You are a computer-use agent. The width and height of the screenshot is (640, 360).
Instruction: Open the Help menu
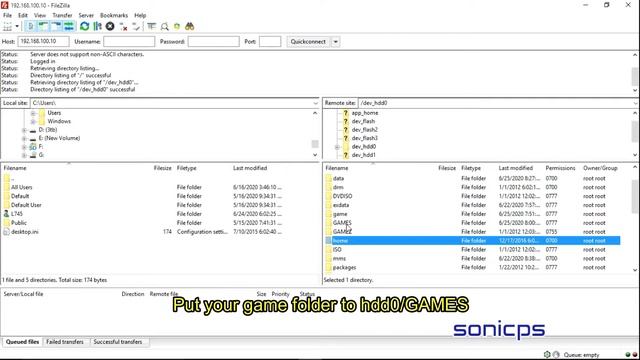point(140,15)
